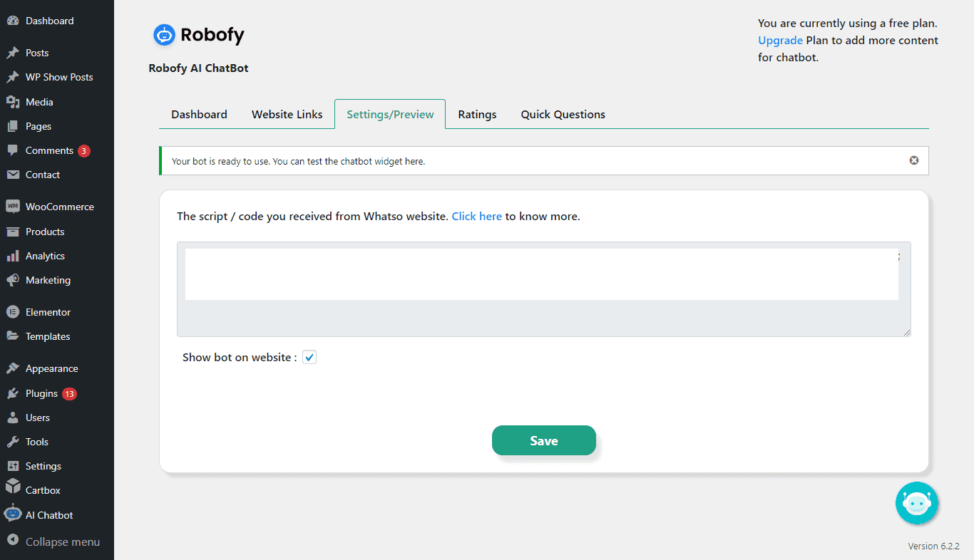Click the Collapse menu text

(x=63, y=541)
